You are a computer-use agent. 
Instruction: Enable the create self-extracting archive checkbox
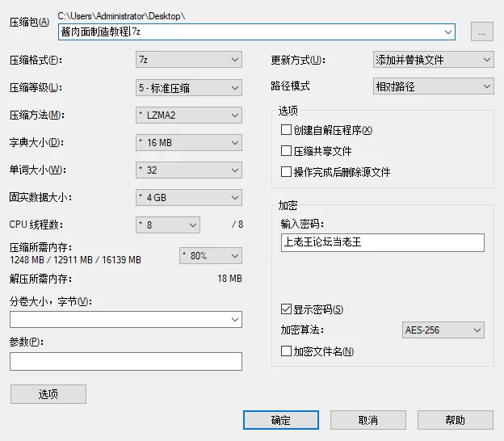coord(286,130)
